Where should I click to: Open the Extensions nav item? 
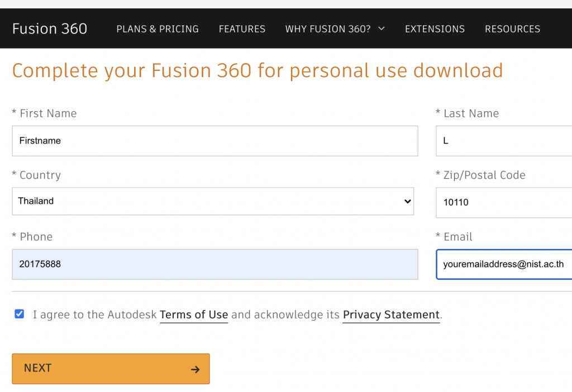click(435, 29)
